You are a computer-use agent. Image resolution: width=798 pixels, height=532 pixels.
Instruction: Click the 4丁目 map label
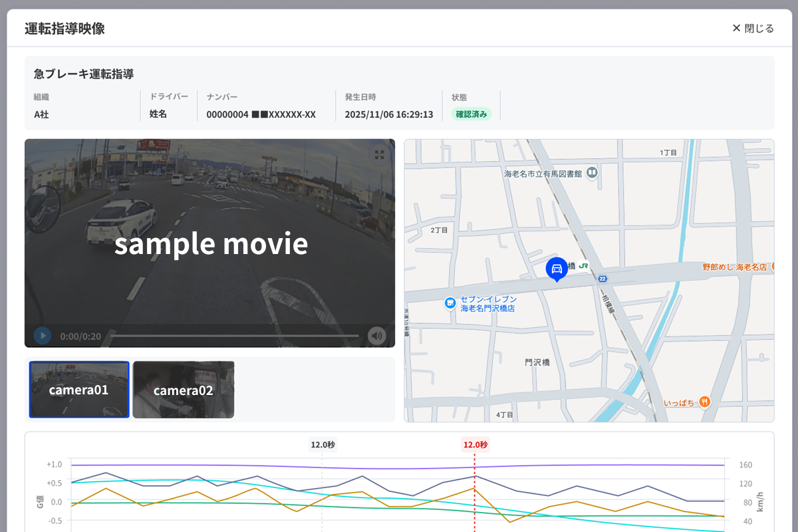pos(505,415)
